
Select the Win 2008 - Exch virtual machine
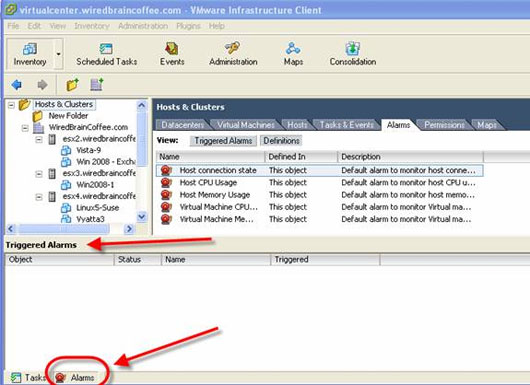(x=105, y=162)
